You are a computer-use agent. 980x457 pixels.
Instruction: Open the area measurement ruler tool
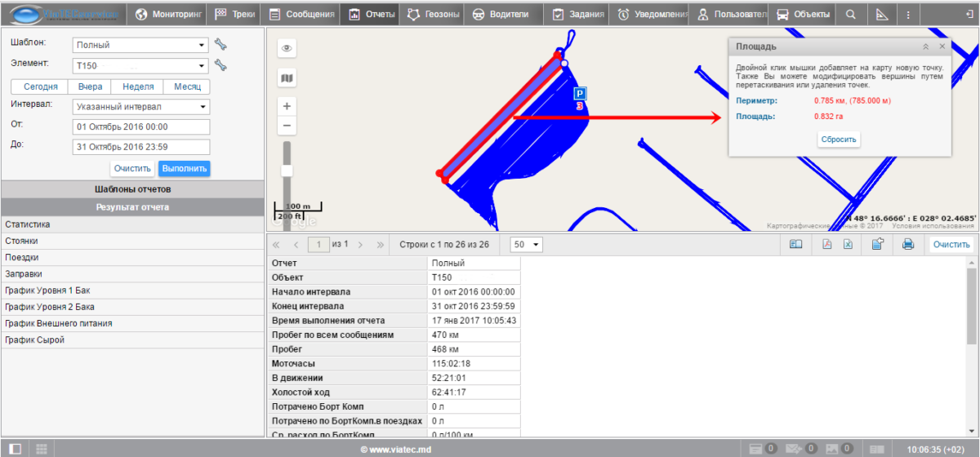[881, 14]
